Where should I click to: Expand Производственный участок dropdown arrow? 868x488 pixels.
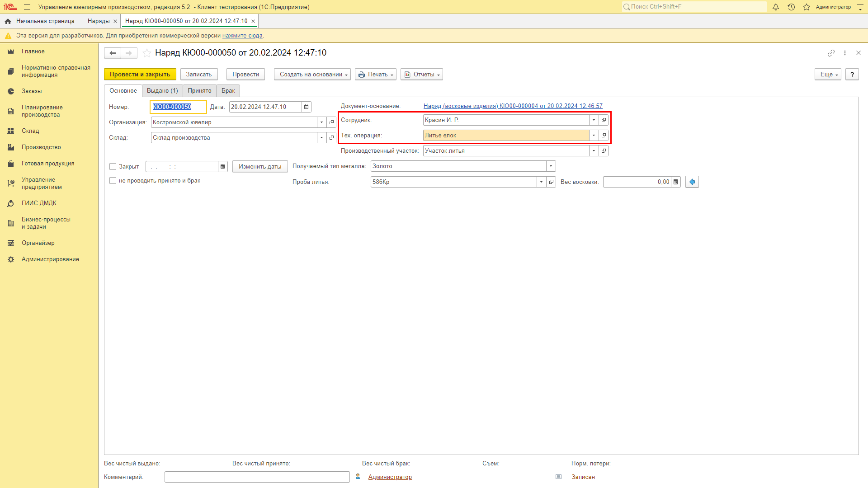594,151
